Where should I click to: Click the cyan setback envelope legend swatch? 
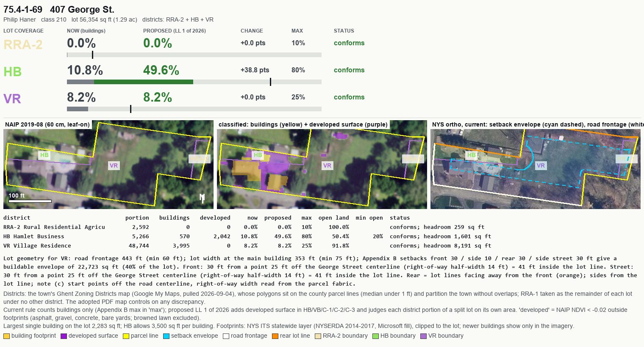tap(166, 336)
